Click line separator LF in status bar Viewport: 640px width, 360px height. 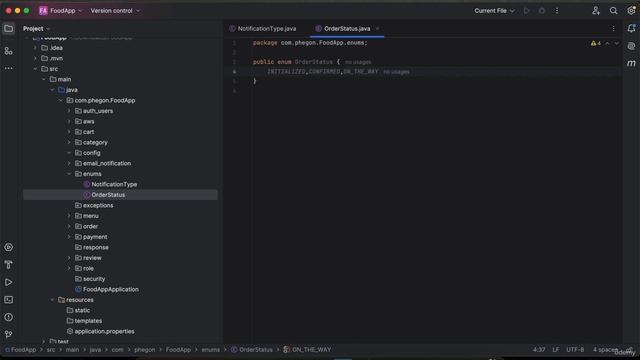[556, 350]
